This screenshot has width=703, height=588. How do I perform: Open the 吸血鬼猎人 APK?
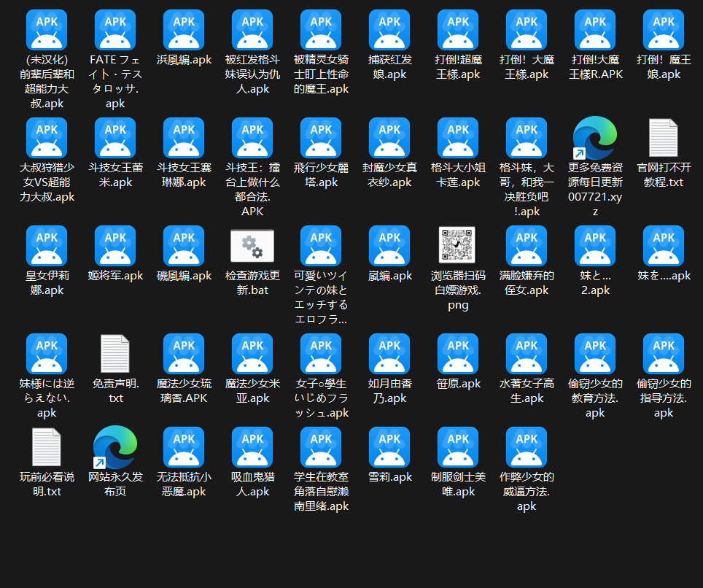[x=252, y=449]
